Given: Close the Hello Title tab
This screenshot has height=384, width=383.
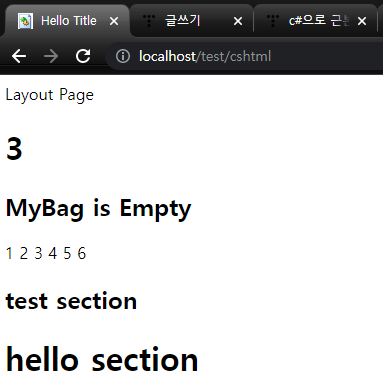Looking at the screenshot, I should [114, 21].
